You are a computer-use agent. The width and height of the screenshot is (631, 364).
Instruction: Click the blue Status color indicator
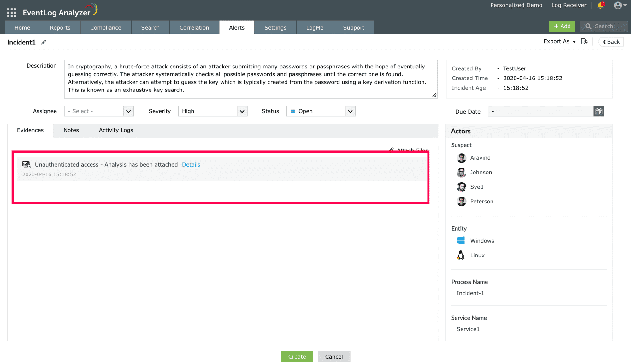point(293,111)
